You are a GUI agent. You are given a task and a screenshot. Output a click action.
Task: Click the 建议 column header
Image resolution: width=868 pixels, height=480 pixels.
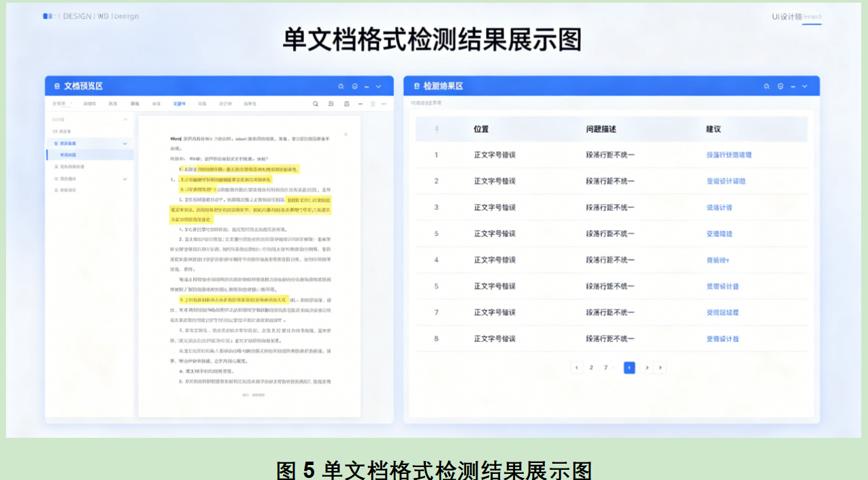coord(714,129)
